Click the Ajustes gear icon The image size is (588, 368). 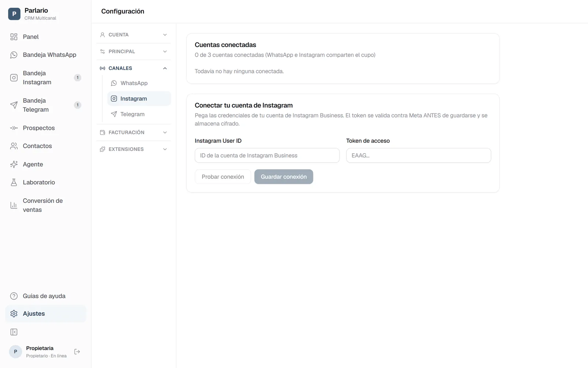click(14, 314)
